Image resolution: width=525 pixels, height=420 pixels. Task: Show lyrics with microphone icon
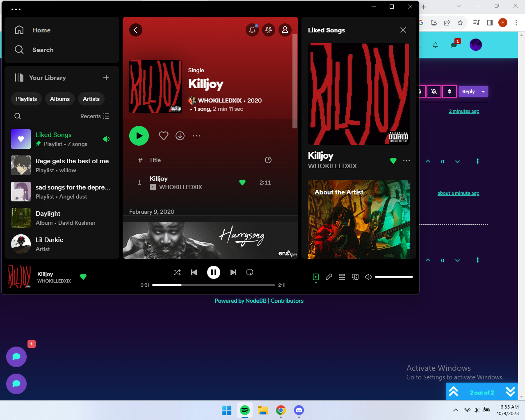click(x=329, y=277)
